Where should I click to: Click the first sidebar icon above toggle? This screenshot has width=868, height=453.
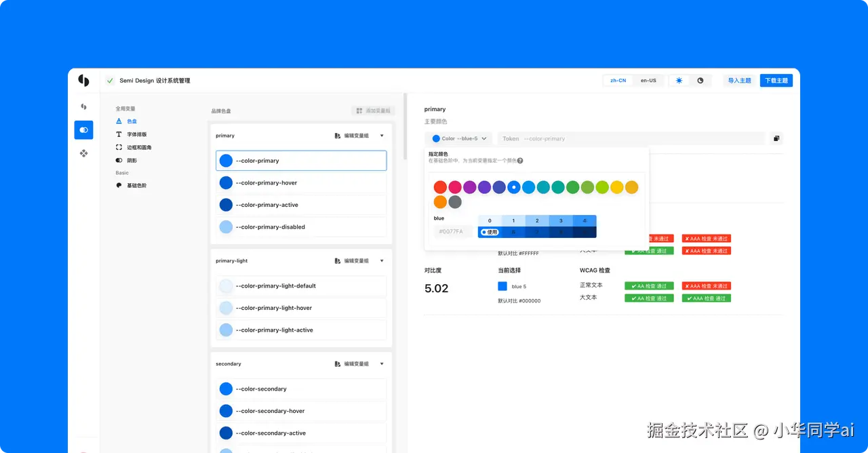83,106
